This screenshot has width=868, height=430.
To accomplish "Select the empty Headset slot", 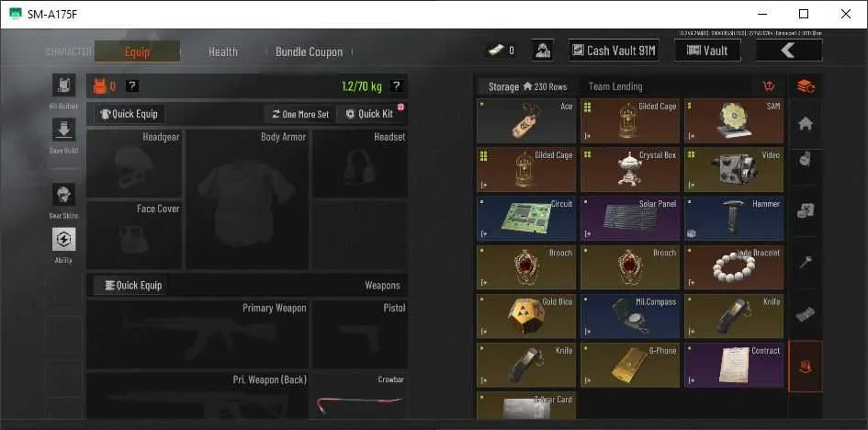I will 360,164.
